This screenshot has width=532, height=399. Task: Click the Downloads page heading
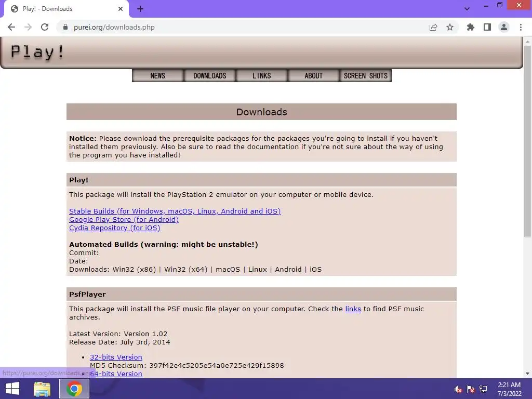coord(262,112)
